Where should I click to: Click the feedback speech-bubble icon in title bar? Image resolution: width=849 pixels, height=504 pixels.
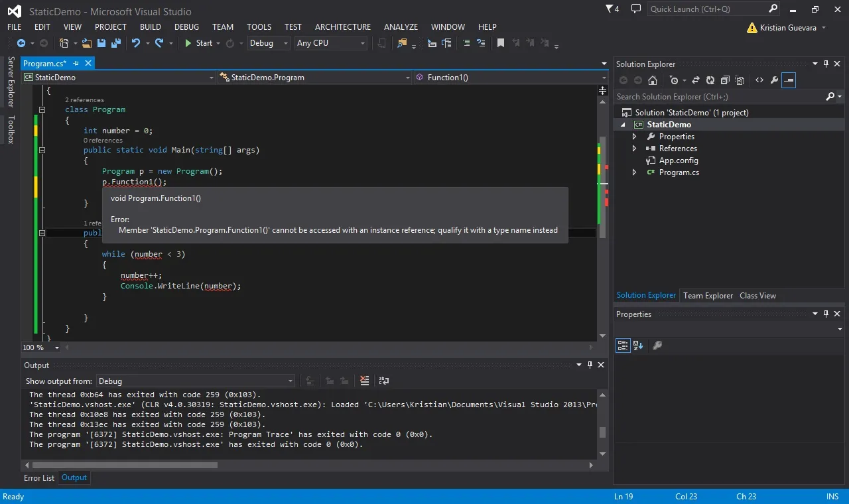point(636,9)
